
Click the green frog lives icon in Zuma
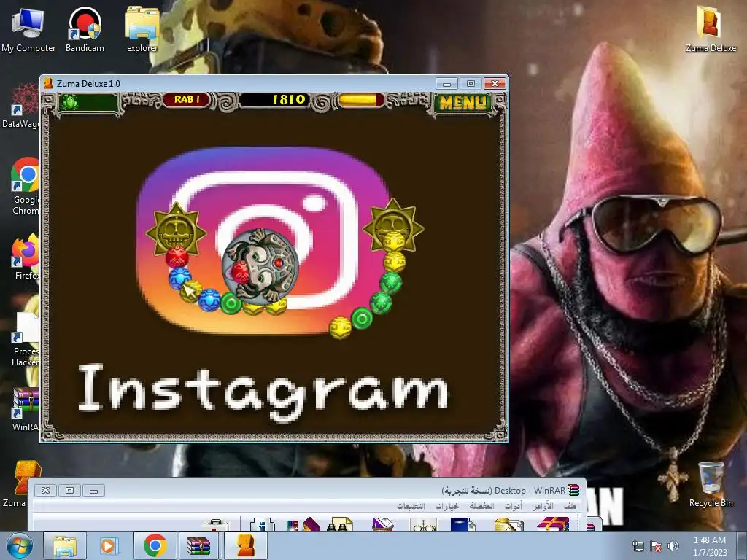pos(71,101)
